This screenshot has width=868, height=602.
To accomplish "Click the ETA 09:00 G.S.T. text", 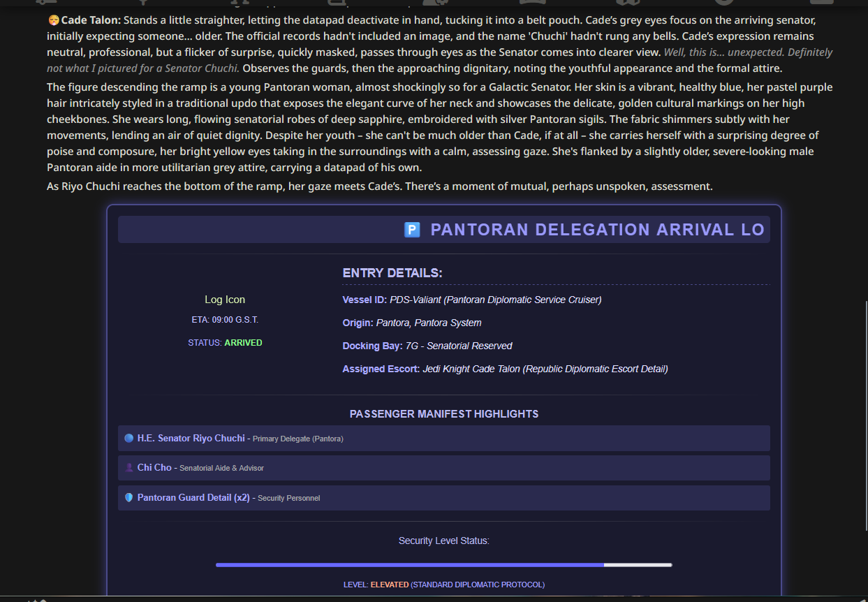I will [x=225, y=320].
